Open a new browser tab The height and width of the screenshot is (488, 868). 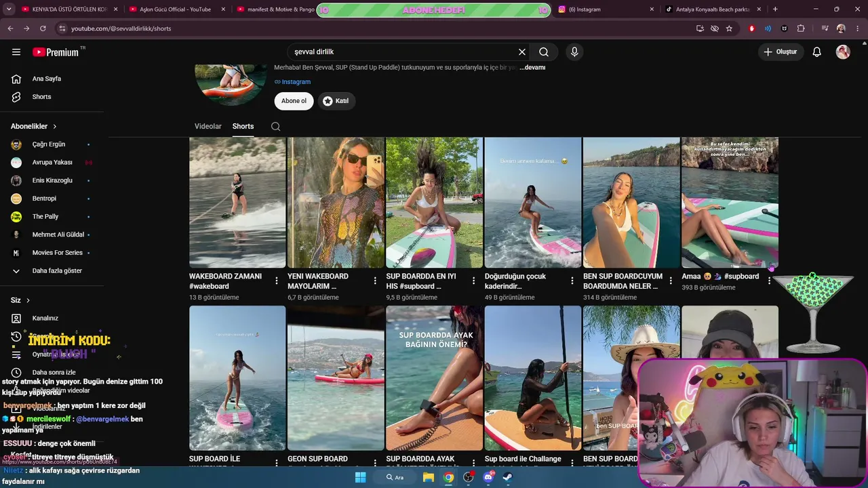tap(775, 9)
